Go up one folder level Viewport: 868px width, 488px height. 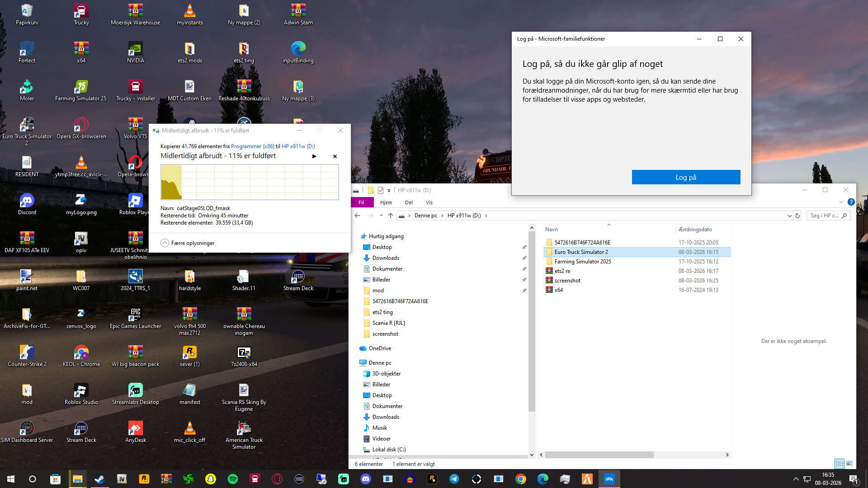391,216
